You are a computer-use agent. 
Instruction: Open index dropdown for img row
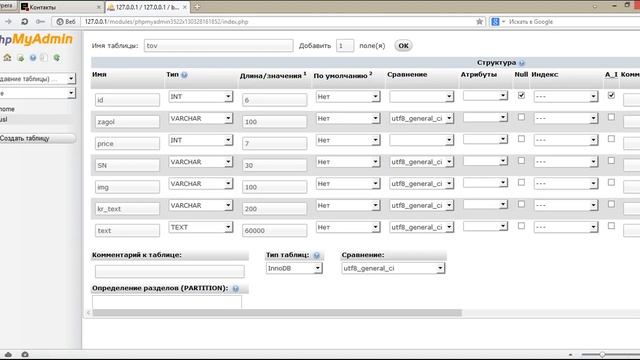click(566, 184)
